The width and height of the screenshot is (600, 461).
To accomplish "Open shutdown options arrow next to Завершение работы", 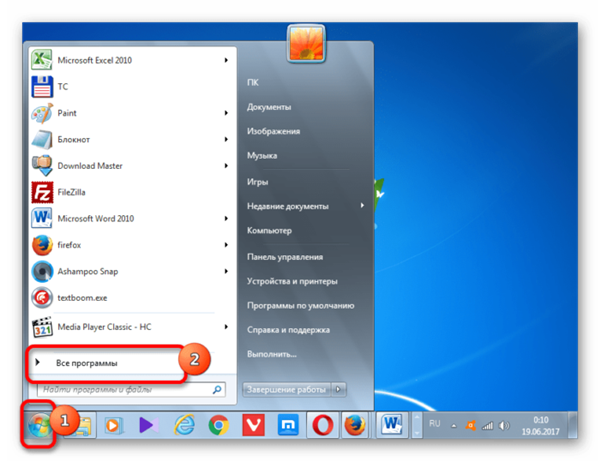I will tap(338, 389).
